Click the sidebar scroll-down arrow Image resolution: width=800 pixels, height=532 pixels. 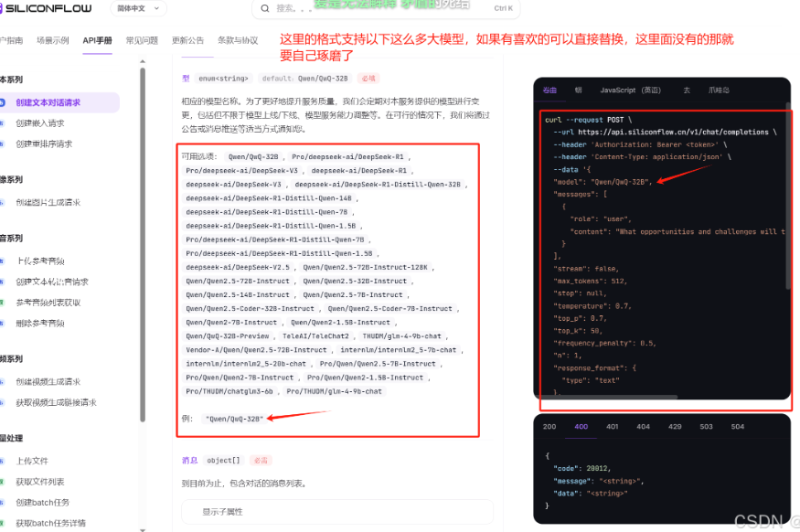click(143, 530)
